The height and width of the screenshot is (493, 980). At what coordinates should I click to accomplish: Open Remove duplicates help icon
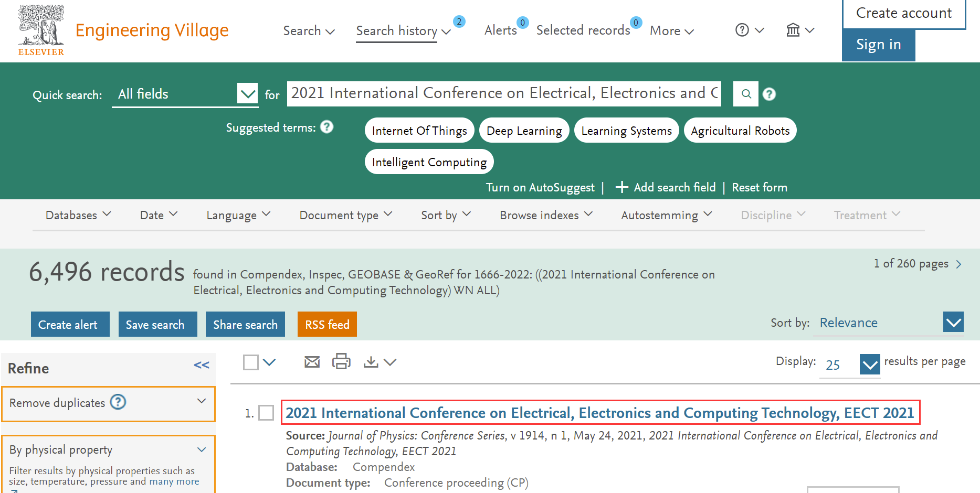click(118, 402)
